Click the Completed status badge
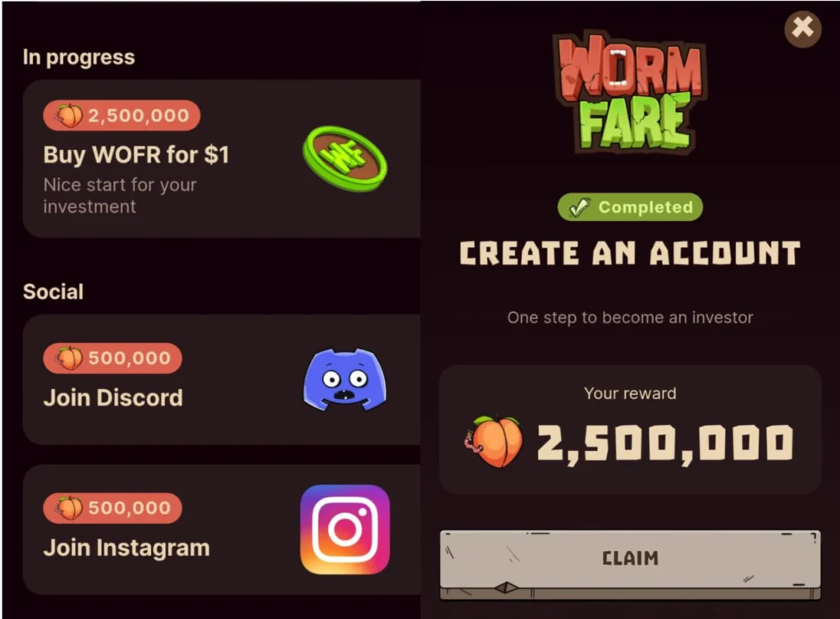This screenshot has width=840, height=619. click(x=630, y=207)
